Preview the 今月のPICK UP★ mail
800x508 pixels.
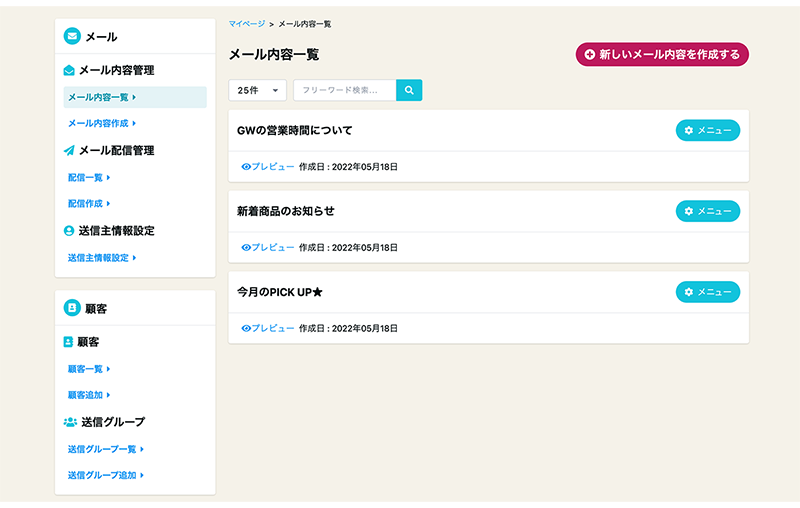tap(268, 328)
